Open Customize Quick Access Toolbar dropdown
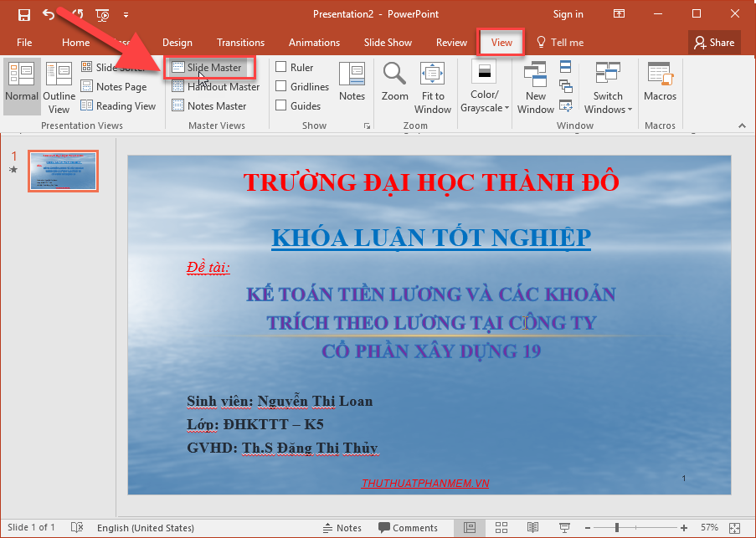756x538 pixels. coord(126,15)
